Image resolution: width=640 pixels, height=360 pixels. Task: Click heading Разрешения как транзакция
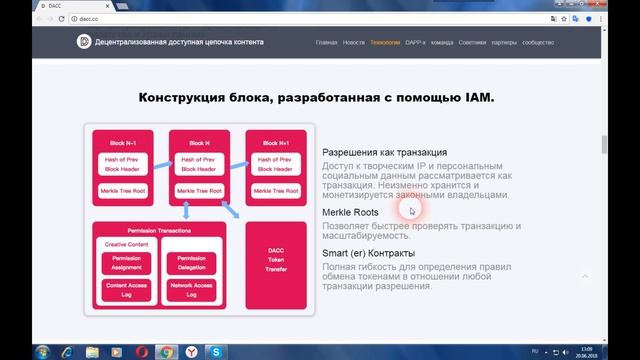[384, 152]
